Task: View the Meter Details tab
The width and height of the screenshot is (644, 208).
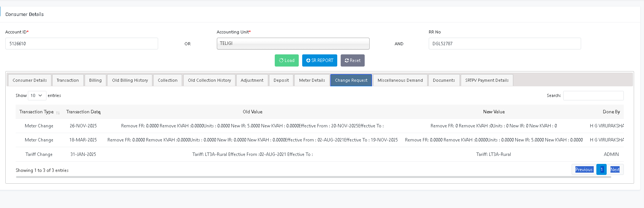Action: [x=312, y=80]
